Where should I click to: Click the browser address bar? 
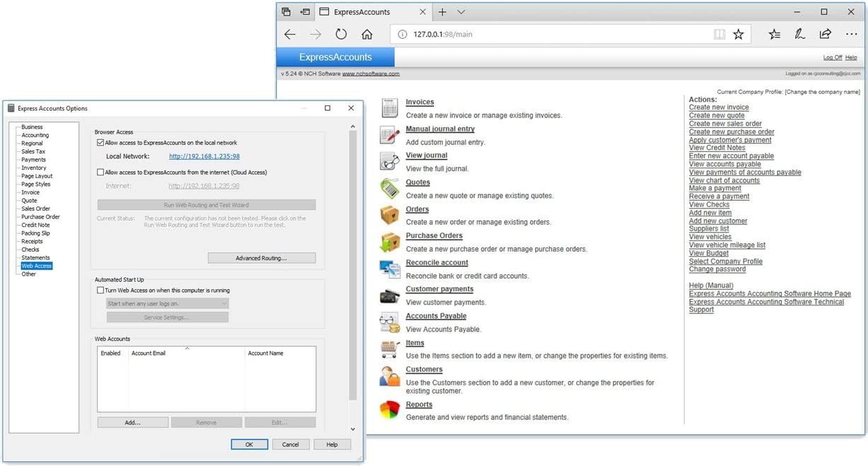pos(552,34)
